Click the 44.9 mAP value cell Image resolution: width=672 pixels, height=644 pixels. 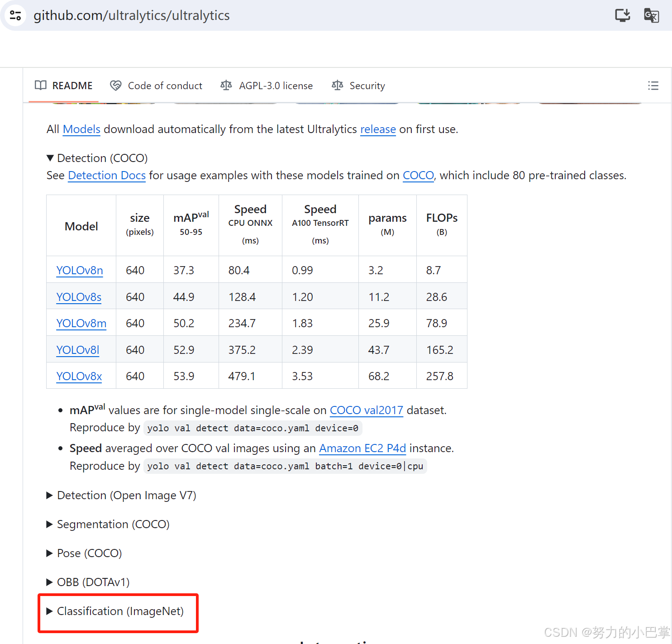(x=191, y=297)
